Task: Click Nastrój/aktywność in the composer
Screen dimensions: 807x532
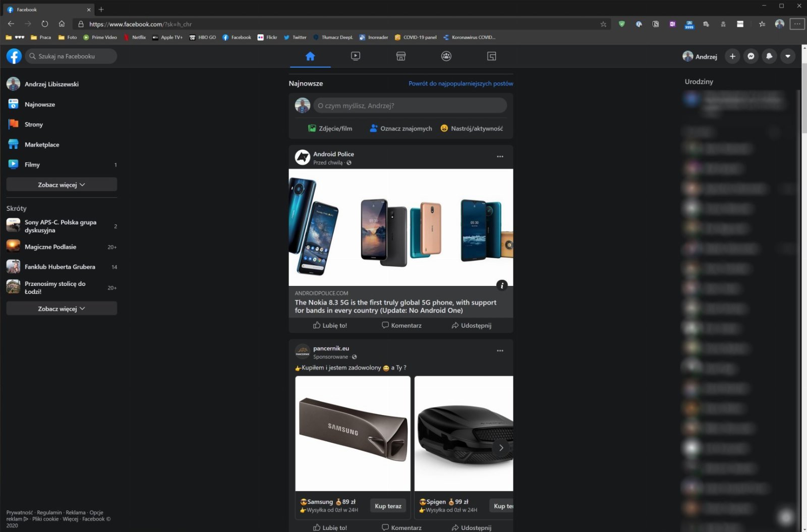Action: pyautogui.click(x=472, y=129)
